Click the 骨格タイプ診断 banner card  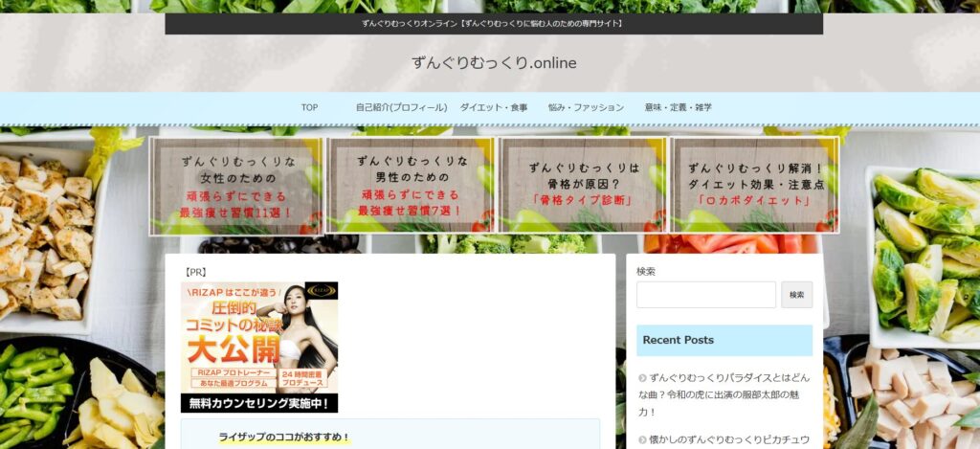[x=583, y=186]
